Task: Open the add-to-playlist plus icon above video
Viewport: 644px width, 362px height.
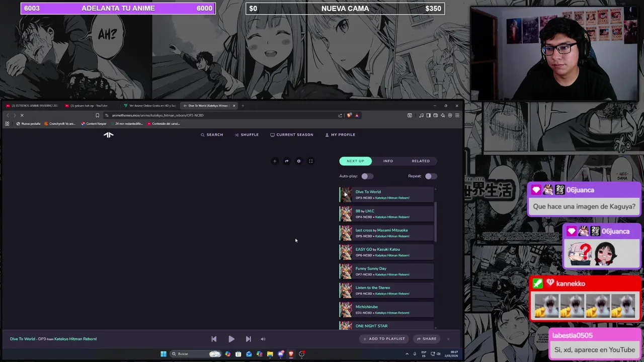Action: 275,161
